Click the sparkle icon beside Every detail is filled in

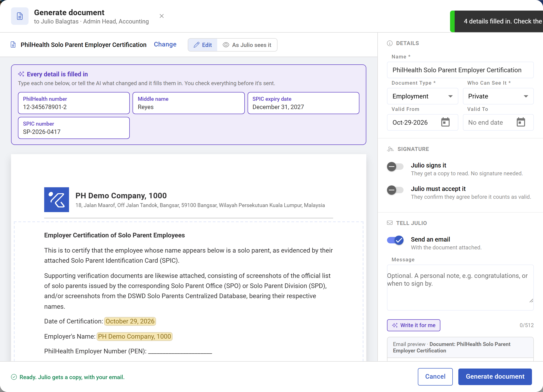click(21, 74)
